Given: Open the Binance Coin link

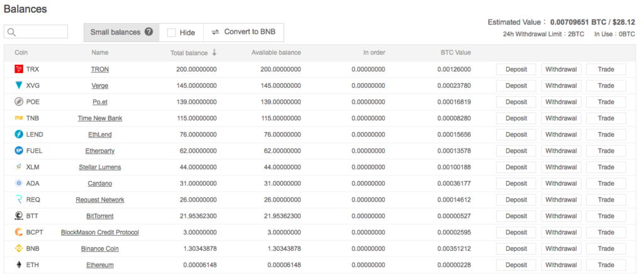Looking at the screenshot, I should point(100,249).
